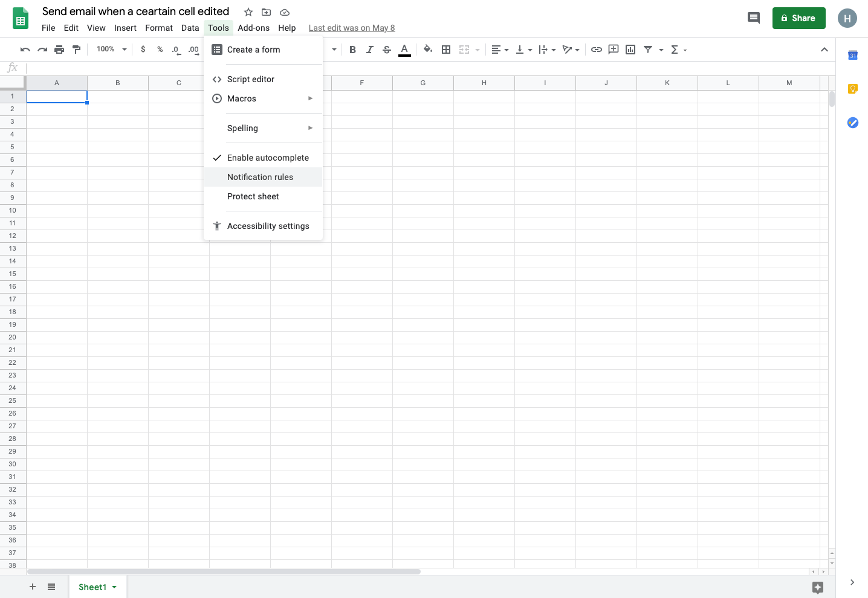Increase decimal places icon

[193, 50]
